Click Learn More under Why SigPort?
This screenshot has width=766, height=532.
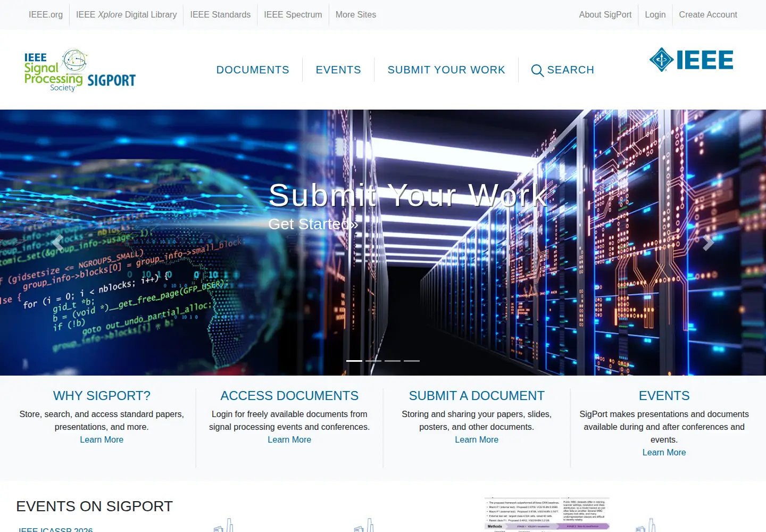coord(102,439)
